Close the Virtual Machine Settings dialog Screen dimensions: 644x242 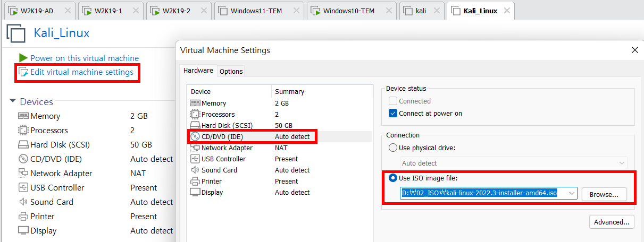pos(634,50)
